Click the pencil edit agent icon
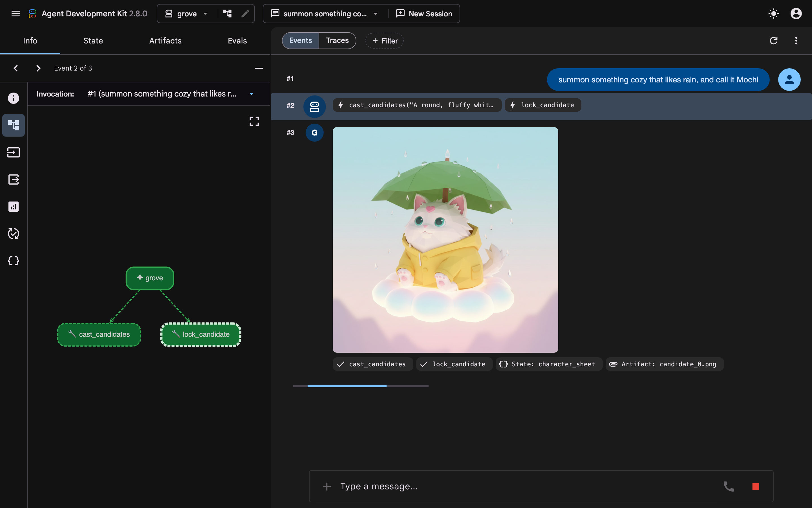Screen dimensions: 812x508 [245, 14]
